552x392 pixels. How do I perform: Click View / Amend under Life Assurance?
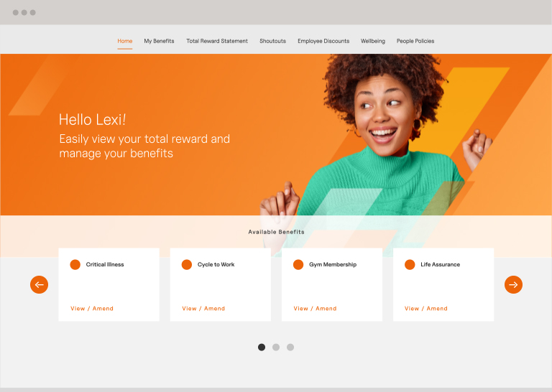pyautogui.click(x=426, y=308)
